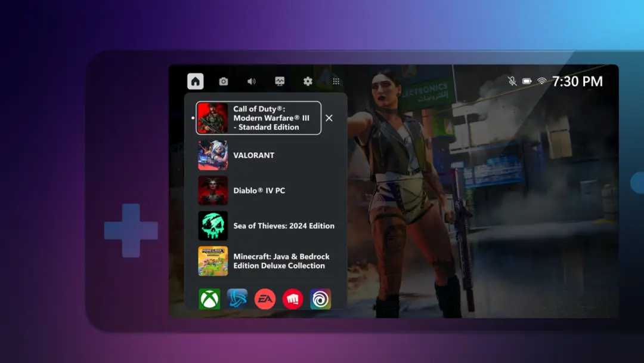Close Call of Duty with the X button

coord(329,118)
